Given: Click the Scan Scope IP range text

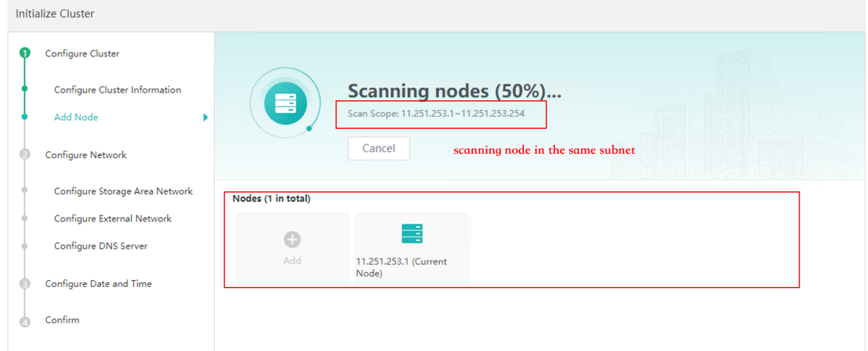Looking at the screenshot, I should point(436,114).
